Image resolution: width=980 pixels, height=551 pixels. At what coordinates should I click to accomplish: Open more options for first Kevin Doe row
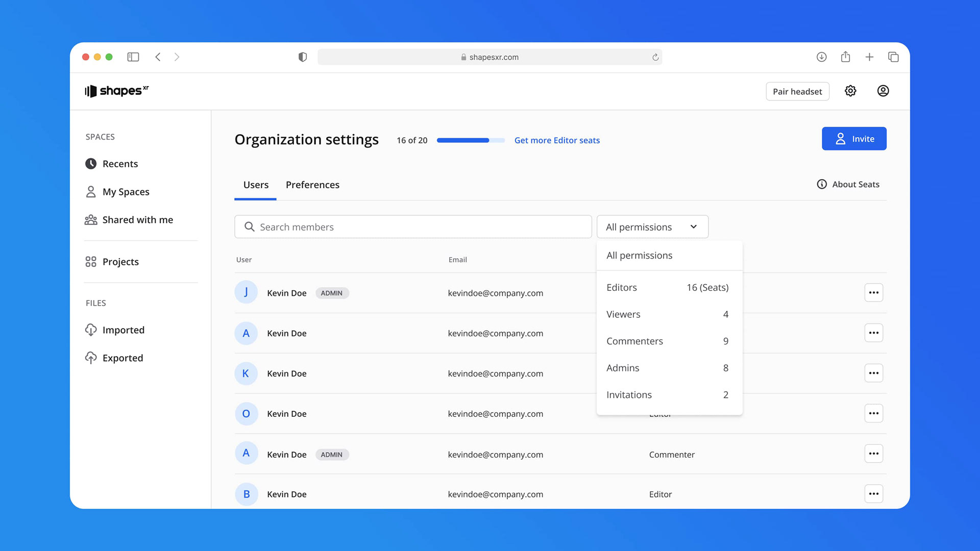[x=873, y=293]
